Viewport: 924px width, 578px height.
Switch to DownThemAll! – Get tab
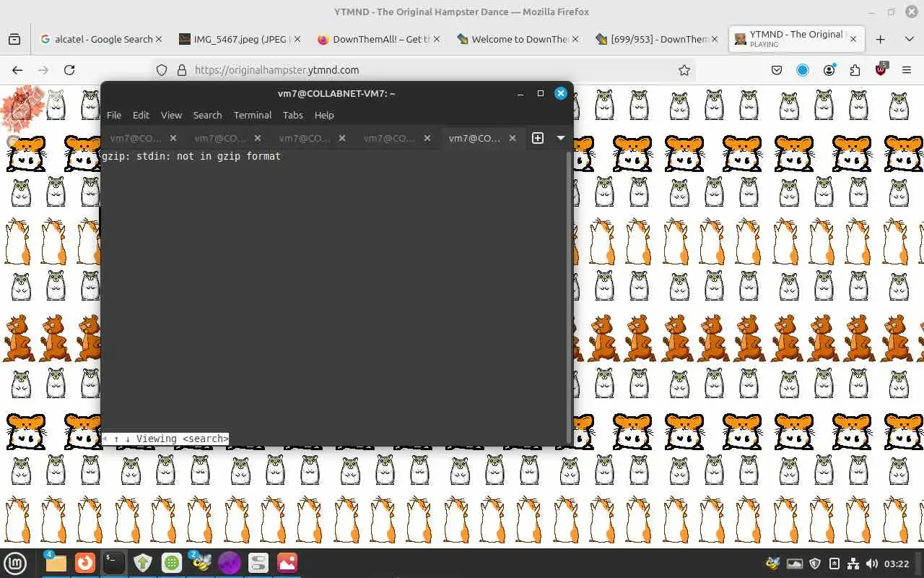[x=377, y=39]
